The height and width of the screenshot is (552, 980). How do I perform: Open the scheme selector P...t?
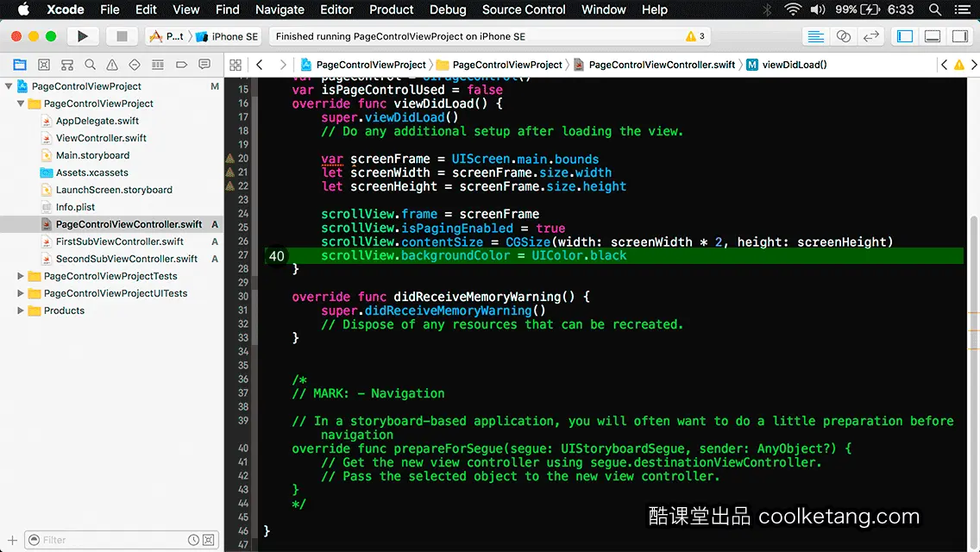pos(166,36)
